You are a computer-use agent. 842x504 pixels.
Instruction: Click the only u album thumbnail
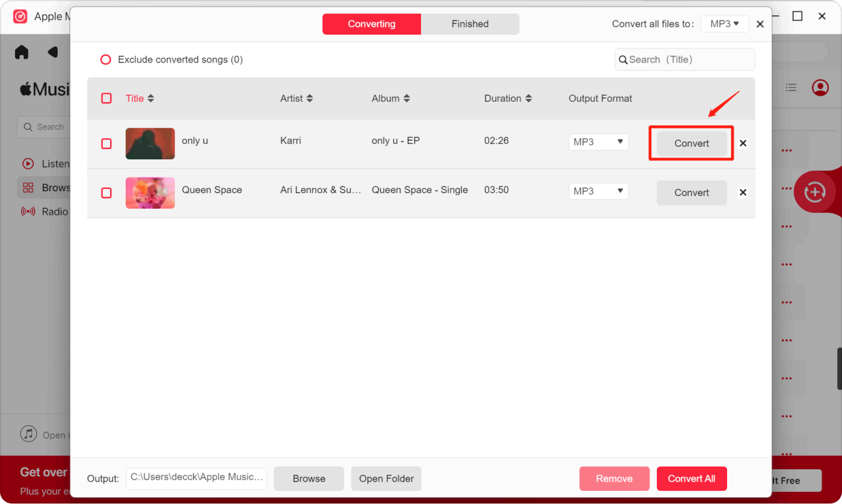coord(150,144)
